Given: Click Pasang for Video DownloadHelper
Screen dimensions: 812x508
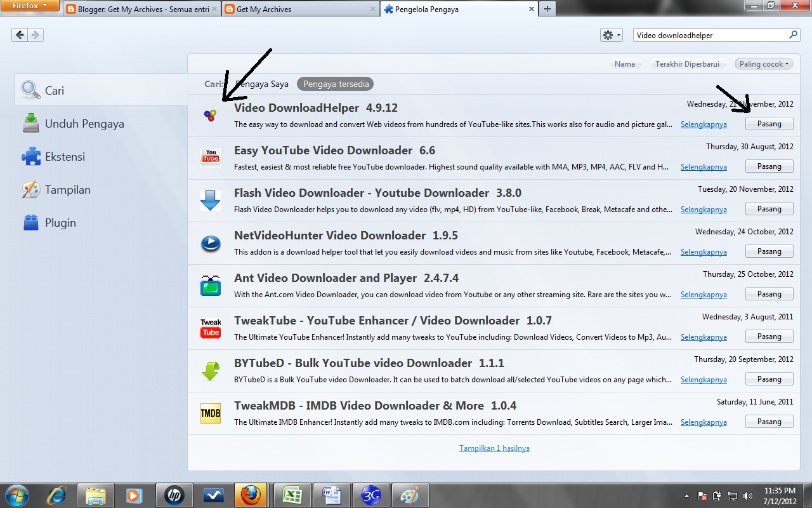Looking at the screenshot, I should point(769,124).
